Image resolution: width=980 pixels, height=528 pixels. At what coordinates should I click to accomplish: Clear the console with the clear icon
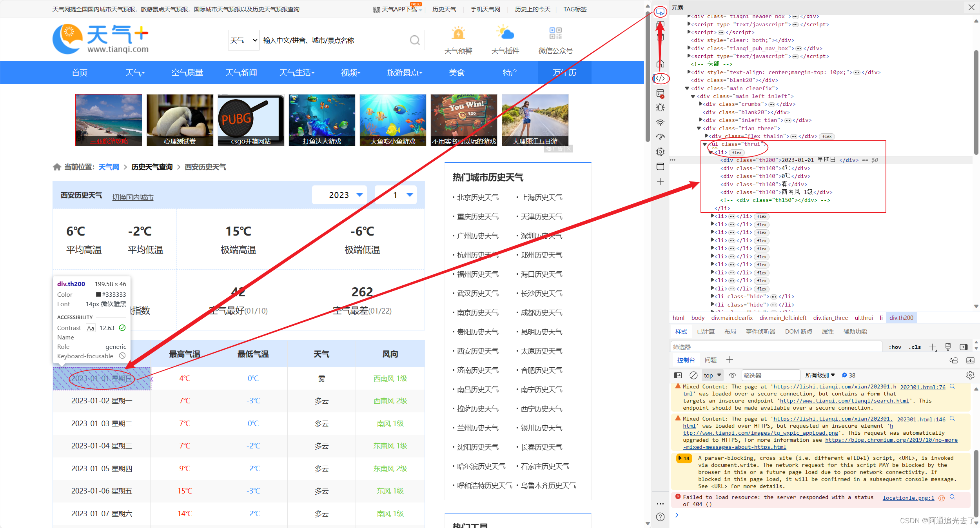(x=693, y=375)
